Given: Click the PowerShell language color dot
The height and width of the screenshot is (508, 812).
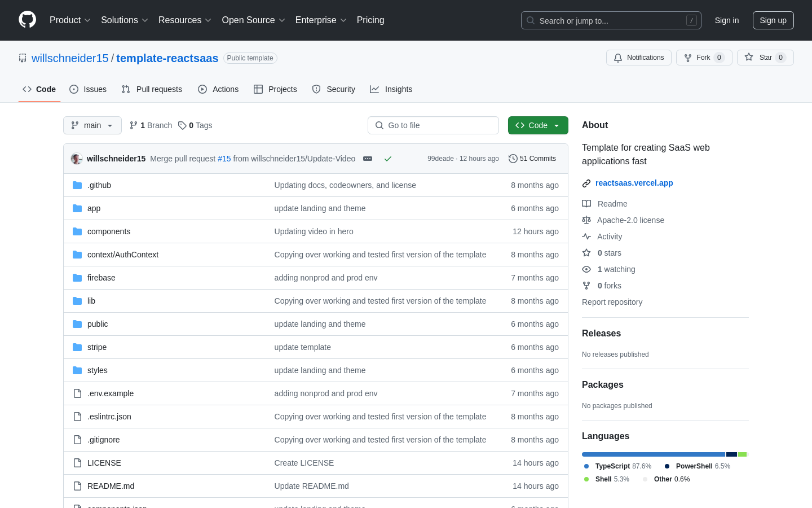Looking at the screenshot, I should click(667, 466).
